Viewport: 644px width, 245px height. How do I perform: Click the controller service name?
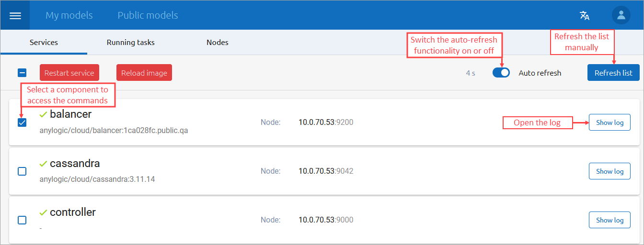[73, 212]
